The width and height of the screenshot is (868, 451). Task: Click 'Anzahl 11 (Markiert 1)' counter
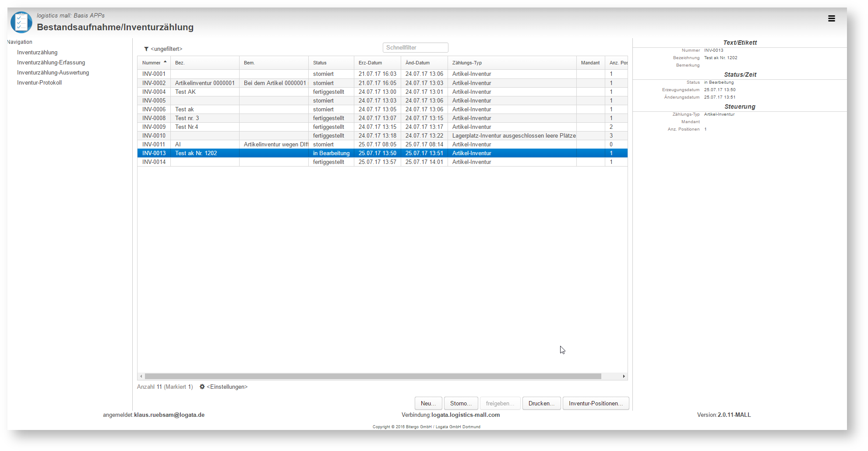165,387
